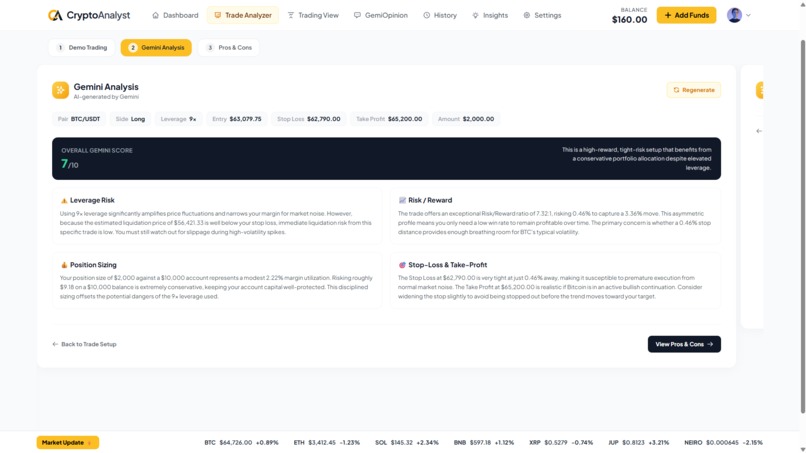Click the Stop Loss $62,790.00 chip
806x453 pixels.
point(308,119)
